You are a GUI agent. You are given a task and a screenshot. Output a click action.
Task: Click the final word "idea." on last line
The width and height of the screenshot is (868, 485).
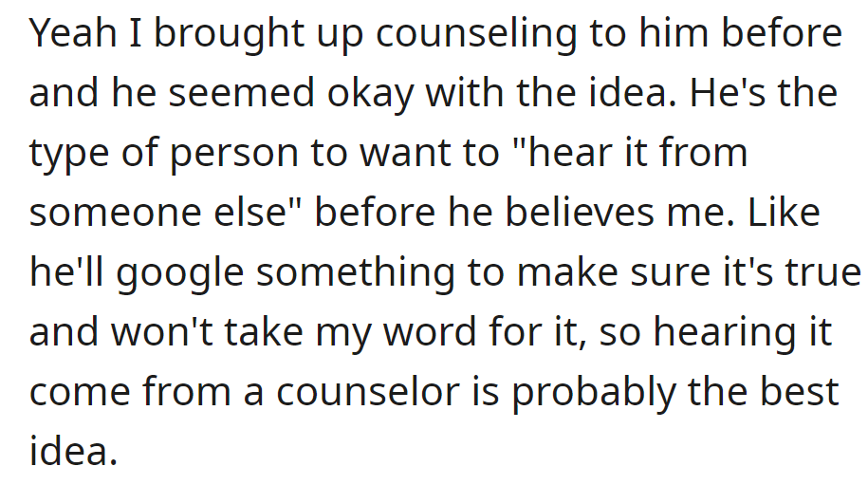point(74,451)
